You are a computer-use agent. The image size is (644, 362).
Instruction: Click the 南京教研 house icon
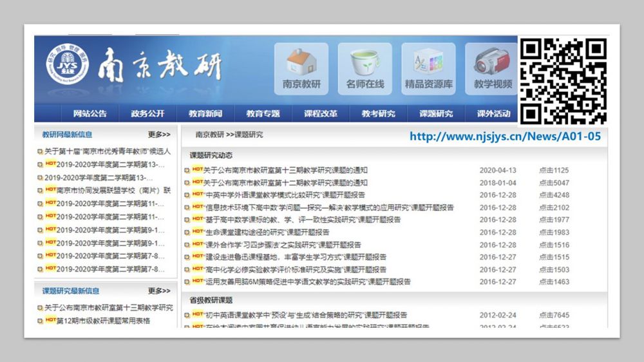pos(301,62)
